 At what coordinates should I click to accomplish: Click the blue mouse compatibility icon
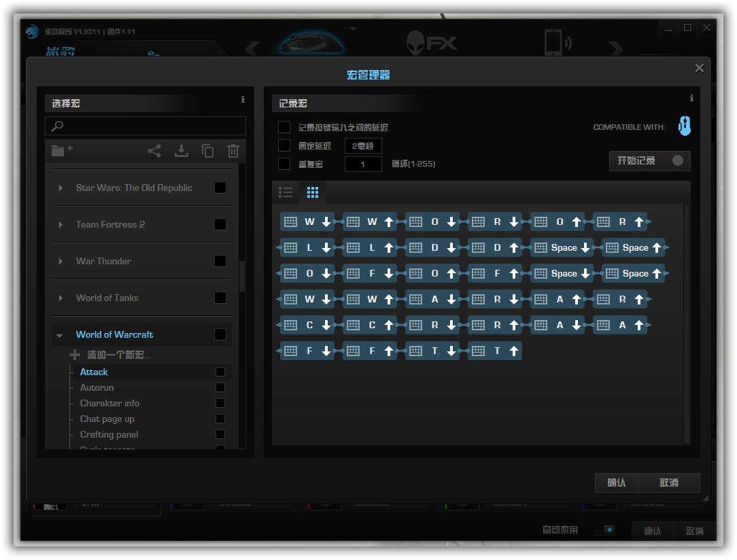click(685, 126)
